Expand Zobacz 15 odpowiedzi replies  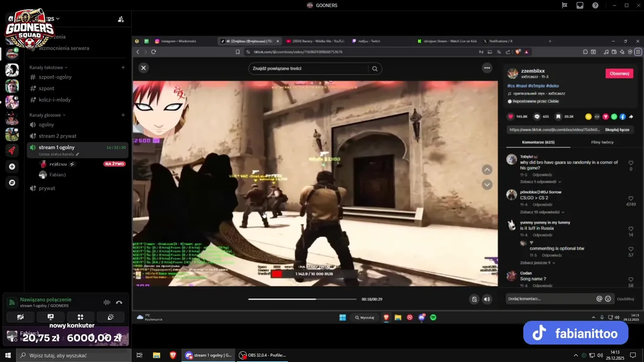coord(542,212)
